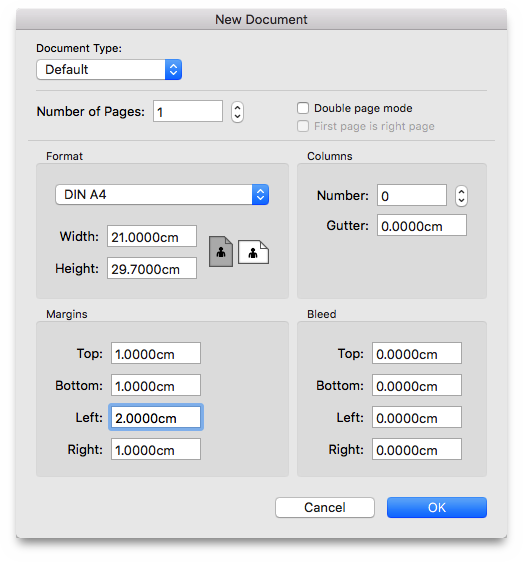523x562 pixels.
Task: Click the Margins Top field
Action: pos(156,353)
